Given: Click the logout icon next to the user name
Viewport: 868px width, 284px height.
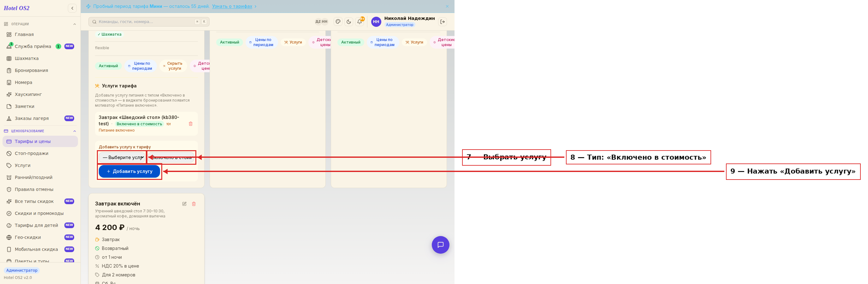Looking at the screenshot, I should [443, 21].
